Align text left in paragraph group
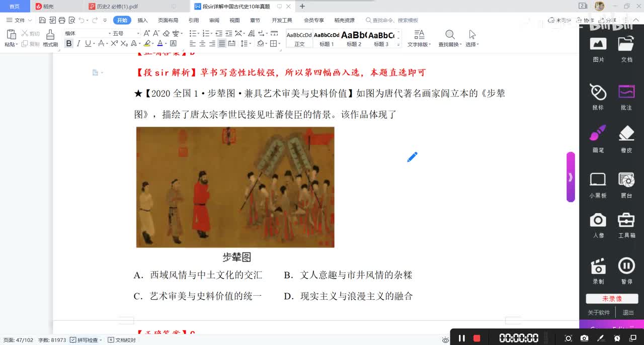Image resolution: width=644 pixels, height=345 pixels. (x=193, y=44)
